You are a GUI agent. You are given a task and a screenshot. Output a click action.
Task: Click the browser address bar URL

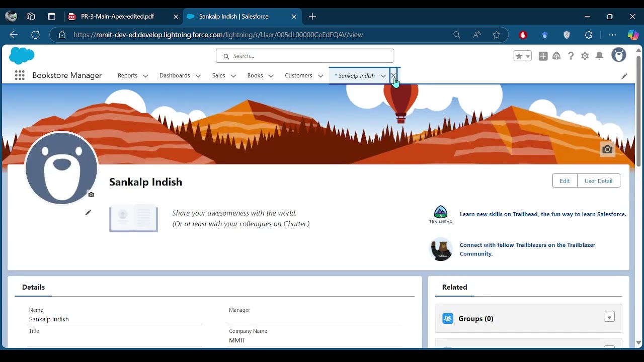click(x=218, y=35)
